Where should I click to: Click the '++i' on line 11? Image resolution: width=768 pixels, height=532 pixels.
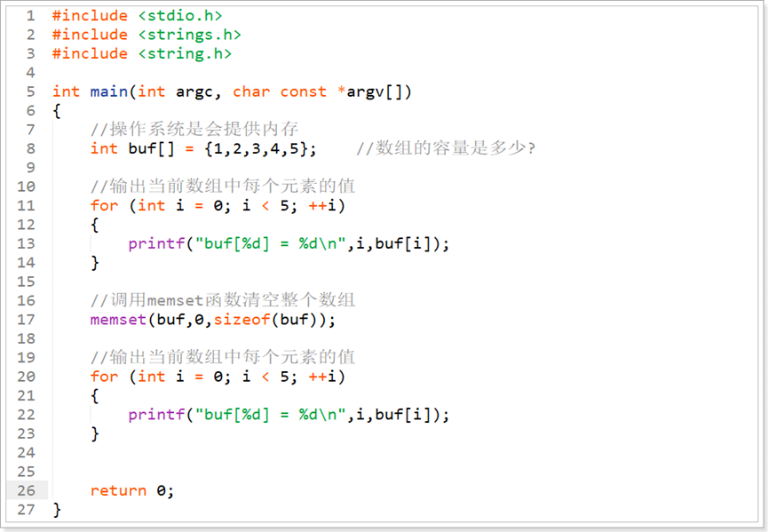[x=323, y=205]
